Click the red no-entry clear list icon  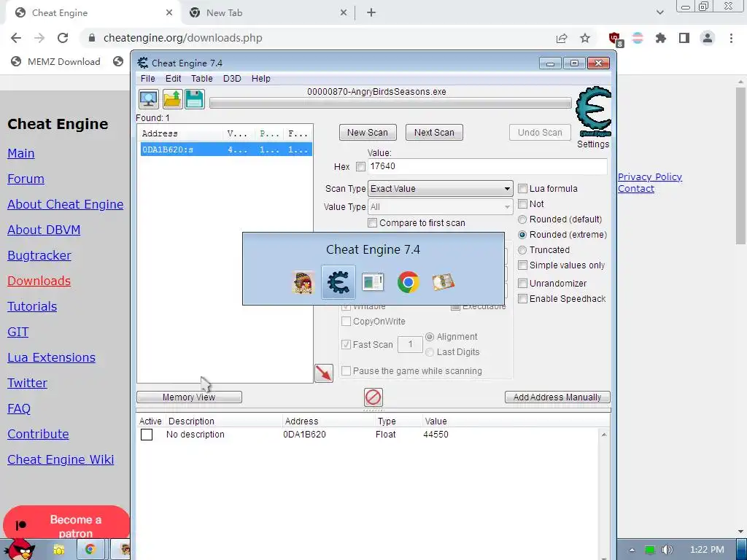pyautogui.click(x=373, y=397)
